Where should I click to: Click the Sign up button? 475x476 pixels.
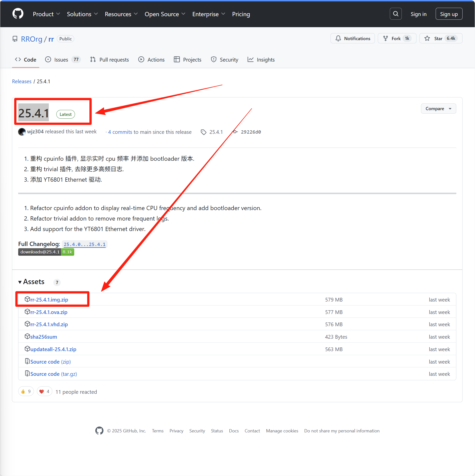coord(449,14)
